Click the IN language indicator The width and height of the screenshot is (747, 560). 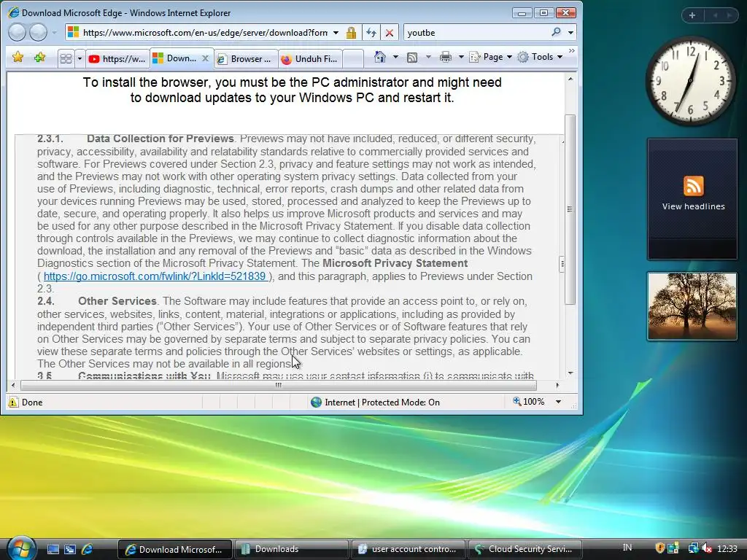[x=627, y=548]
